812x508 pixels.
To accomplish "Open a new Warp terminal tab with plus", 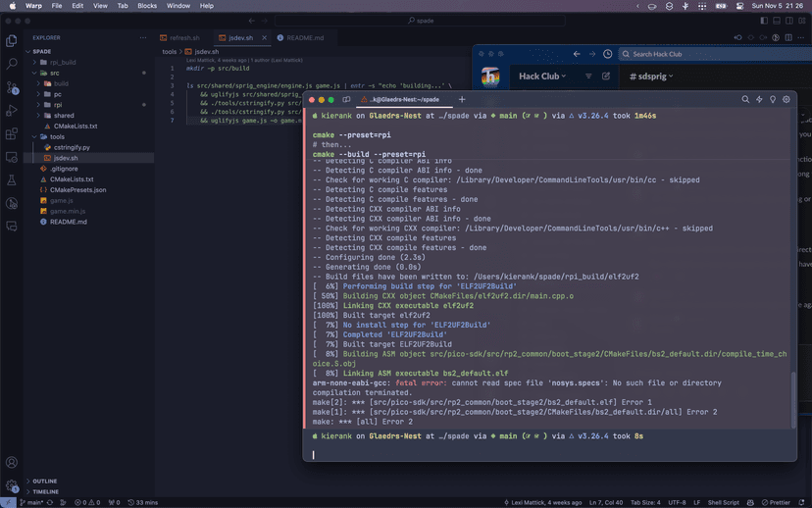I will [462, 99].
